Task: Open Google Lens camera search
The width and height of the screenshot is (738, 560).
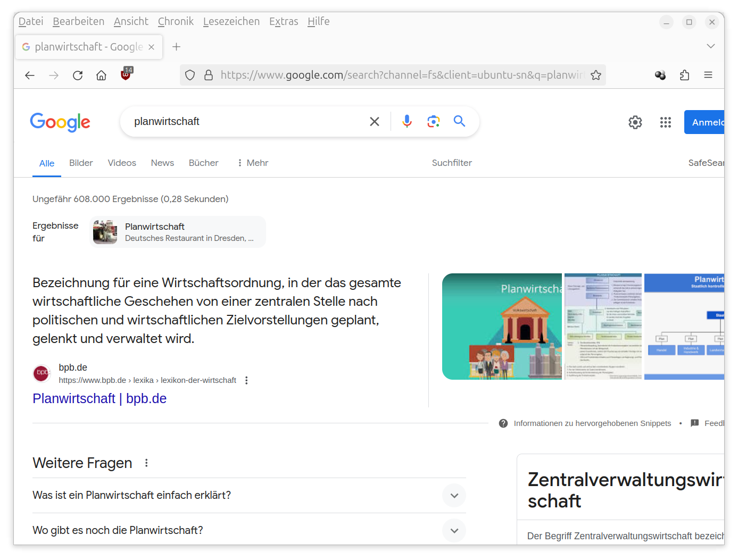Action: [434, 121]
